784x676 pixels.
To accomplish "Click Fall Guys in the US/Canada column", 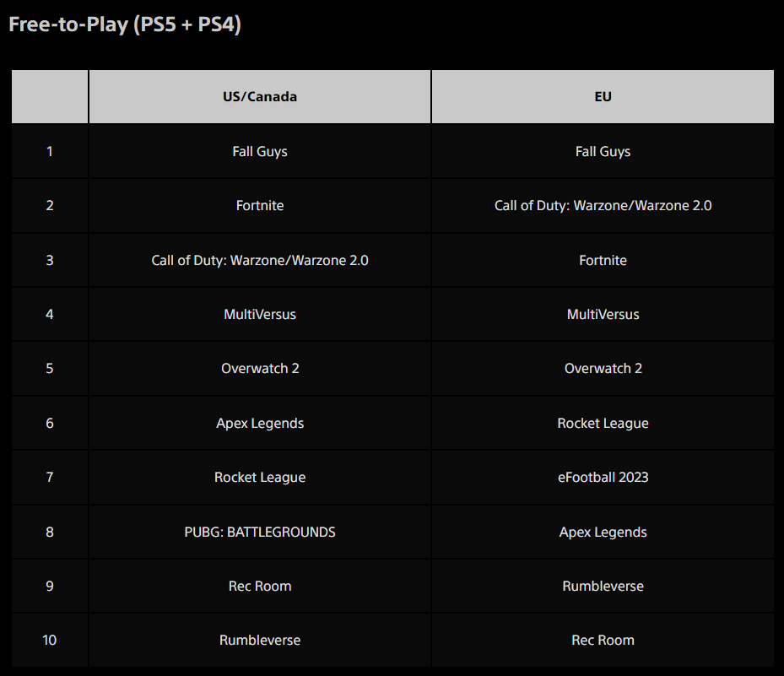I will pyautogui.click(x=260, y=152).
